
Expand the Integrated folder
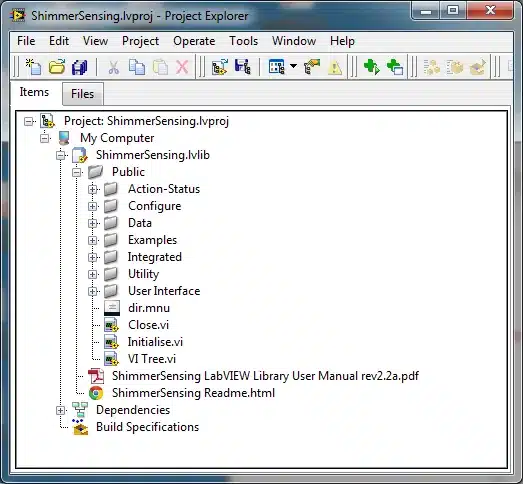(92, 257)
